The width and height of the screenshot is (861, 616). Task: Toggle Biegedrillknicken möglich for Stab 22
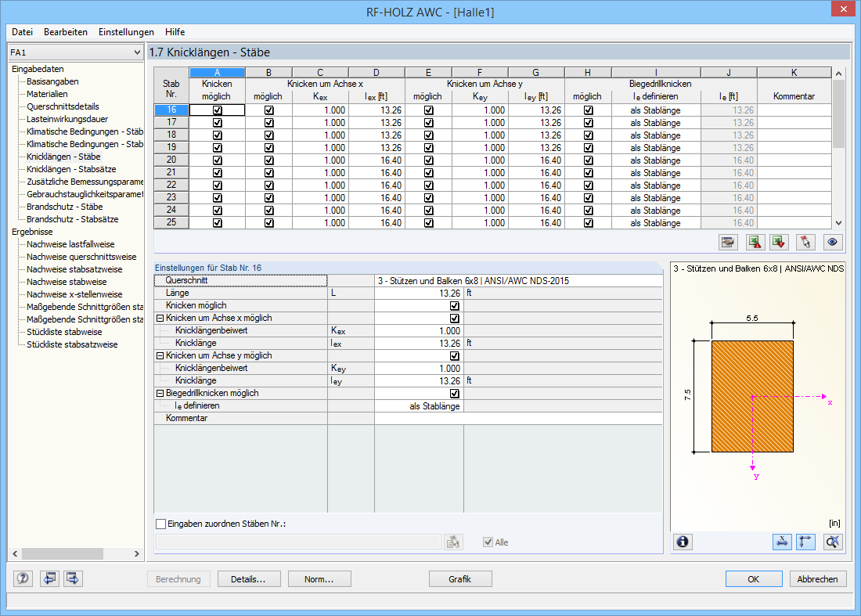point(589,185)
